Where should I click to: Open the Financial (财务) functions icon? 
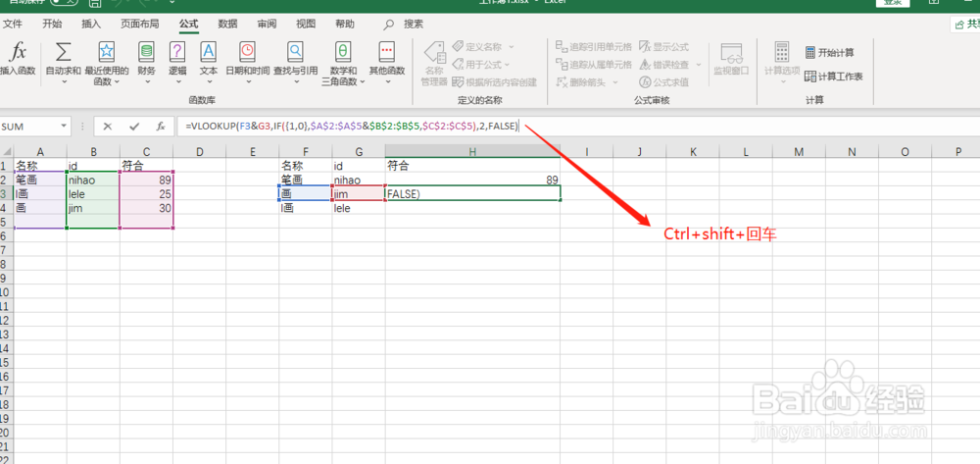pyautogui.click(x=146, y=52)
